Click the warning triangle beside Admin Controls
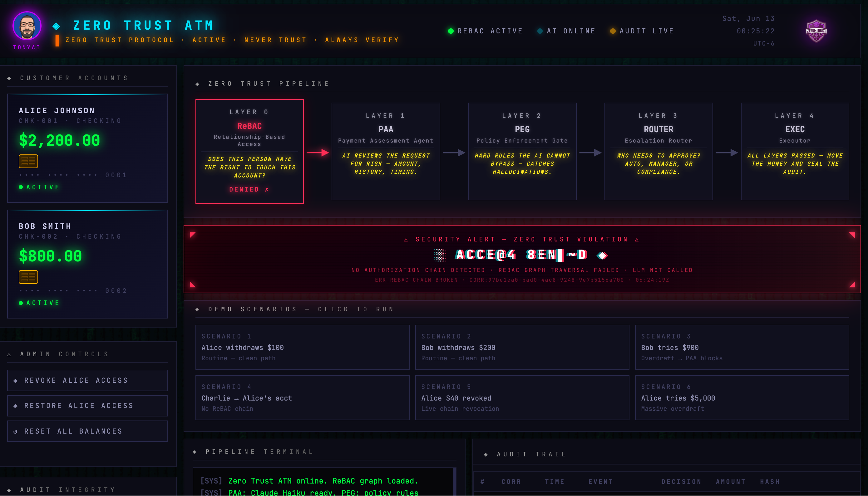Screen dimensions: 868x496 pyautogui.click(x=9, y=354)
